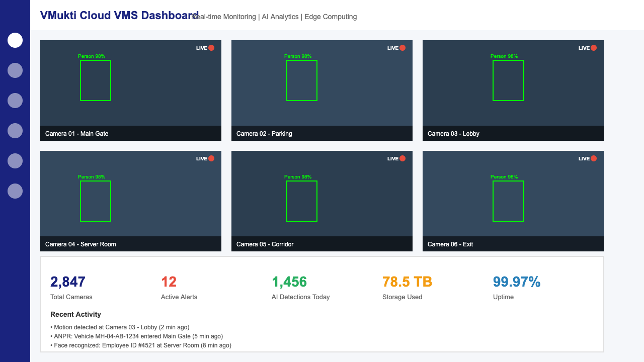Click the "Active Alerts" label
This screenshot has height=362, width=644.
tap(179, 297)
